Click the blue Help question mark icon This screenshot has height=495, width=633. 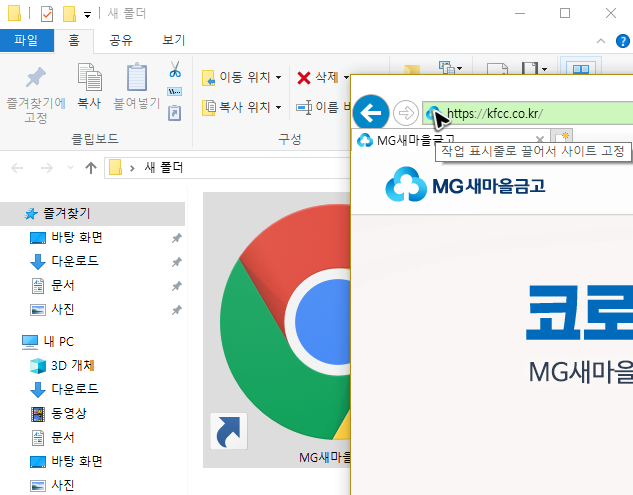(623, 41)
